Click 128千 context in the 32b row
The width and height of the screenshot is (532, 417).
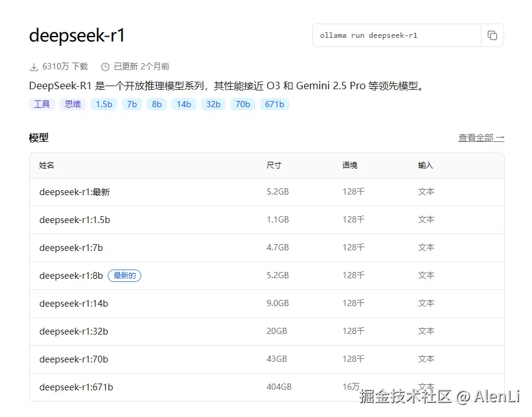[354, 331]
